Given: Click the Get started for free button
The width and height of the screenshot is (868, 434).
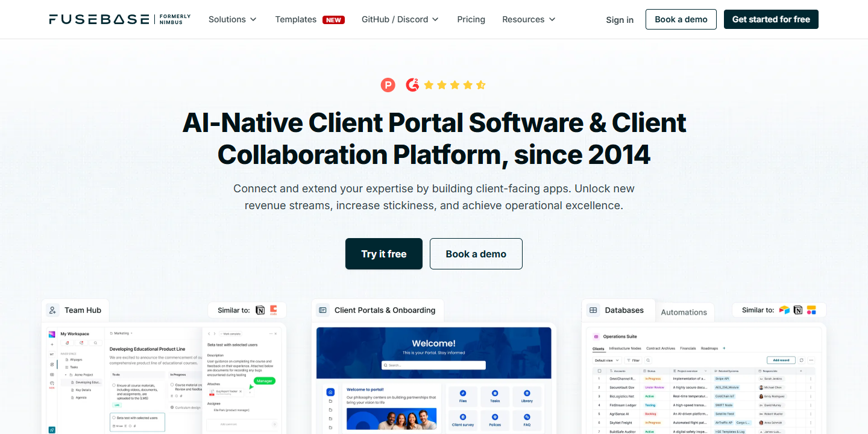Looking at the screenshot, I should (x=771, y=19).
